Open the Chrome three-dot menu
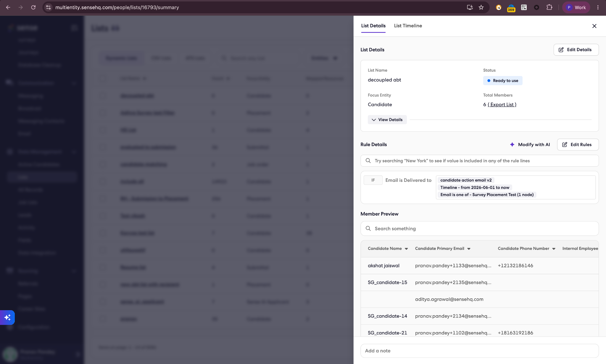This screenshot has width=606, height=364. point(598,7)
